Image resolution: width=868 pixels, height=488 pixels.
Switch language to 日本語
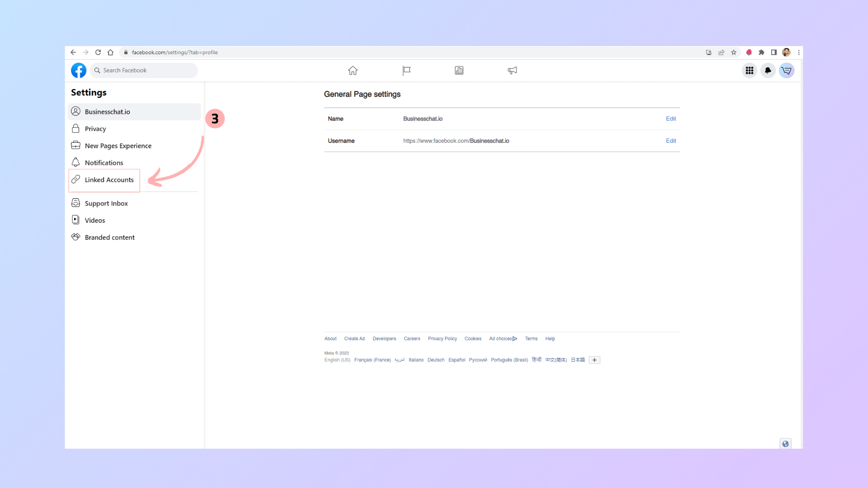pyautogui.click(x=578, y=360)
